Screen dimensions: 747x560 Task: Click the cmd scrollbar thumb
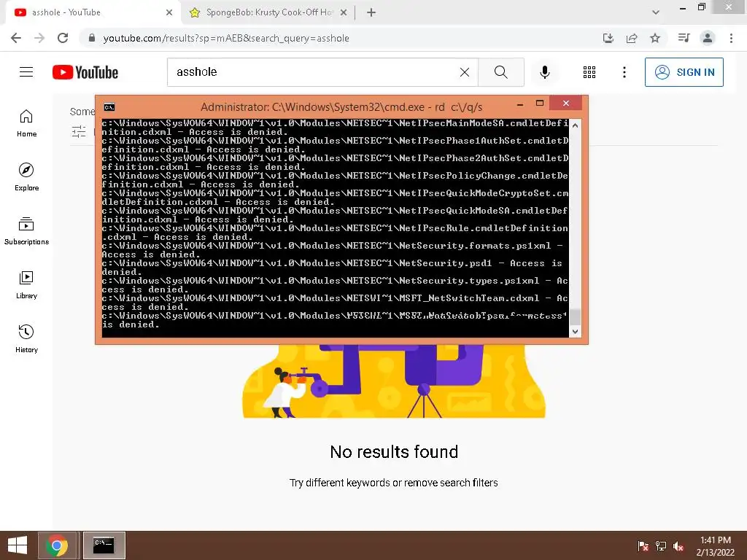(x=575, y=316)
